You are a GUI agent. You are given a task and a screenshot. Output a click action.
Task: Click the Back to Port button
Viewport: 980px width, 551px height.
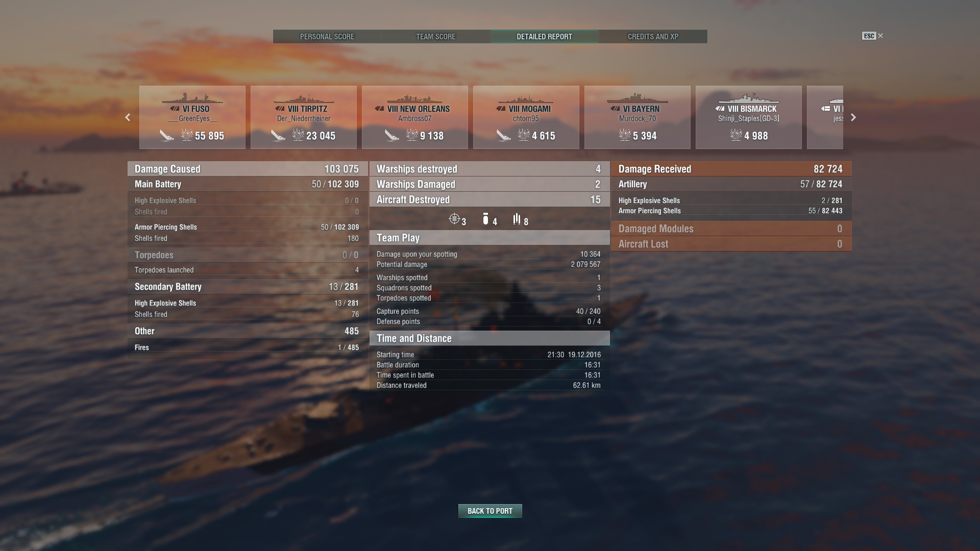[x=490, y=511]
